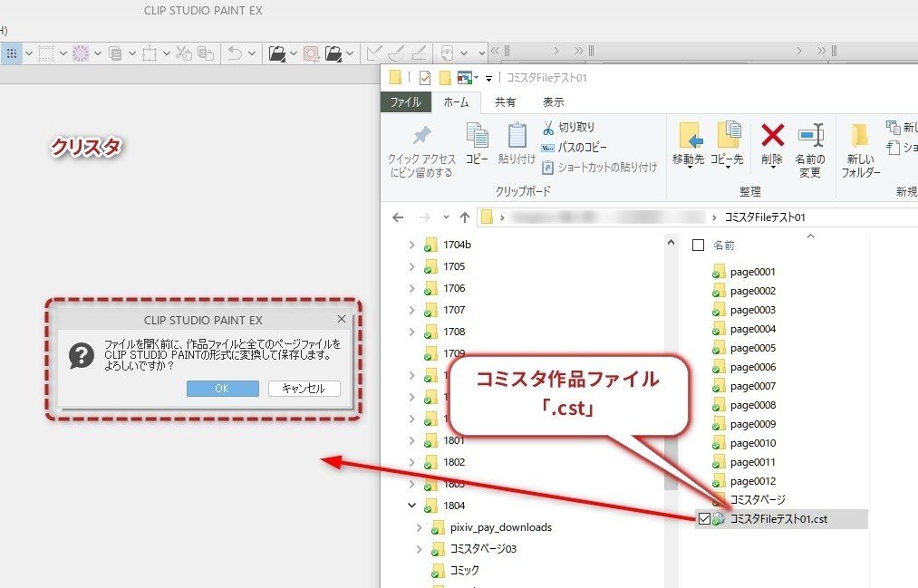Viewport: 918px width, 588px height.
Task: Click the dashed rectangle selection icon in toolbar
Action: click(x=46, y=53)
